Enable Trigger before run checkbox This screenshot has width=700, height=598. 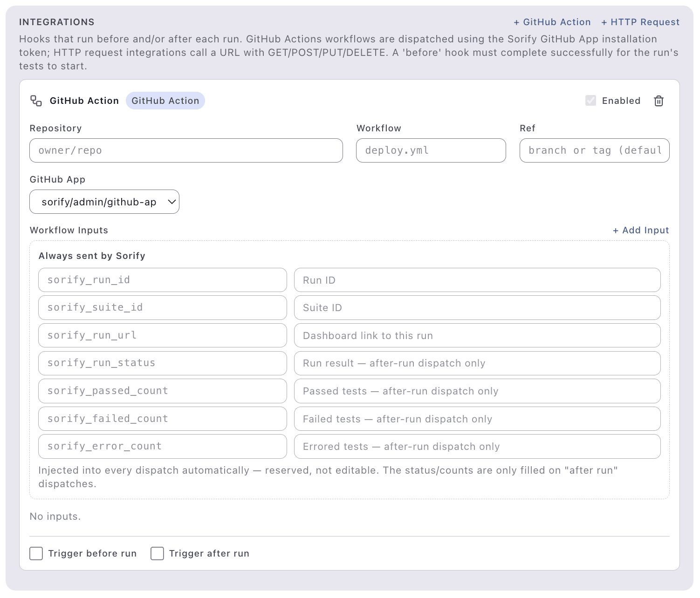[x=36, y=553]
